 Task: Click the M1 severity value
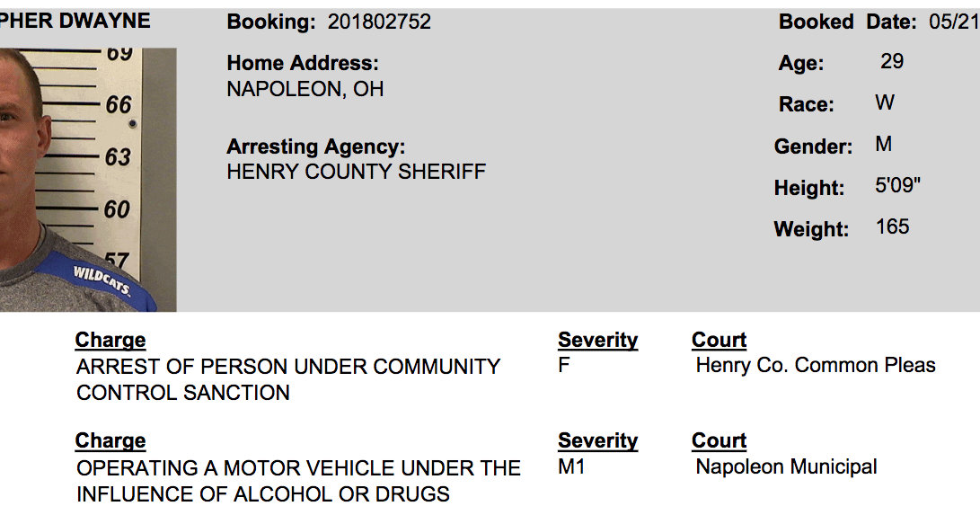coord(570,466)
